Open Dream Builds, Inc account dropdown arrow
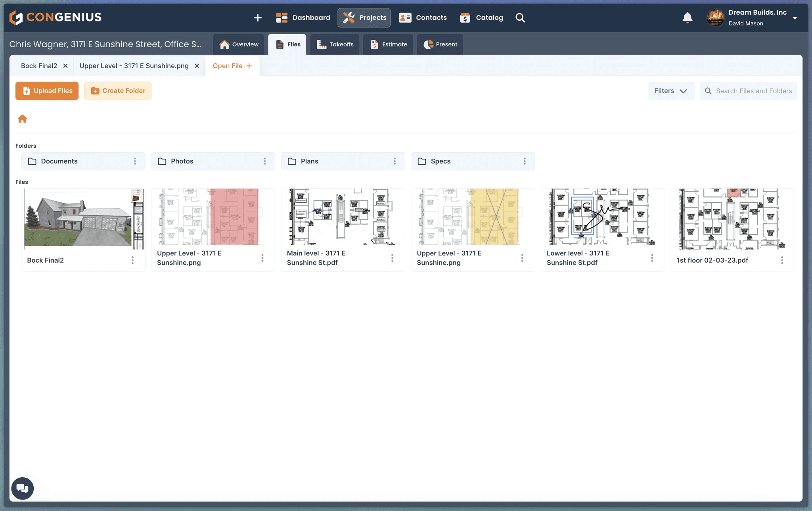The height and width of the screenshot is (511, 812). [x=795, y=18]
